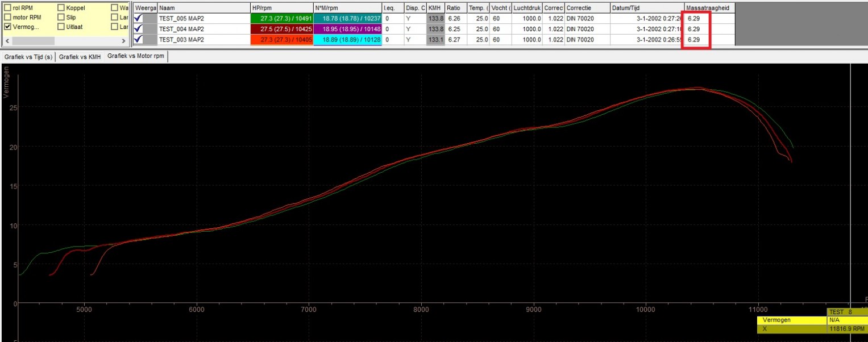Enable the Koppel checkbox
Screen dimensions: 868x342
pyautogui.click(x=61, y=8)
